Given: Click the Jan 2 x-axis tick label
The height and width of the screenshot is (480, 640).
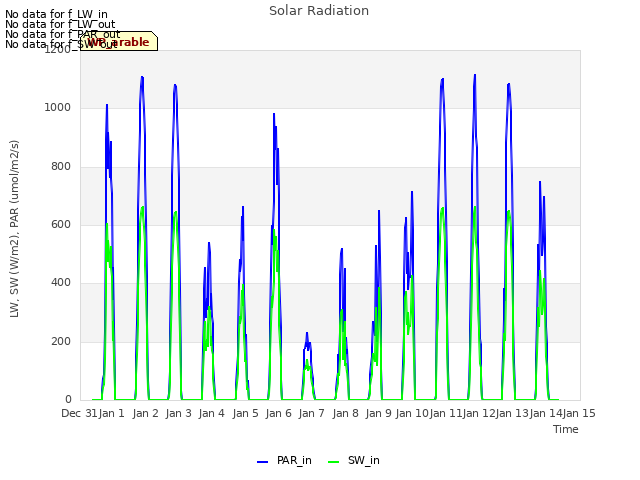Looking at the screenshot, I should 145,413.
